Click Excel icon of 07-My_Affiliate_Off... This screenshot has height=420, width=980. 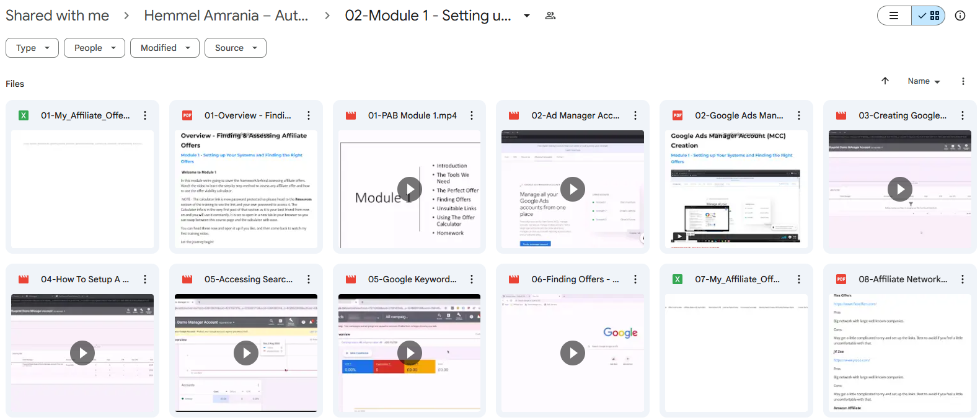[x=678, y=279]
